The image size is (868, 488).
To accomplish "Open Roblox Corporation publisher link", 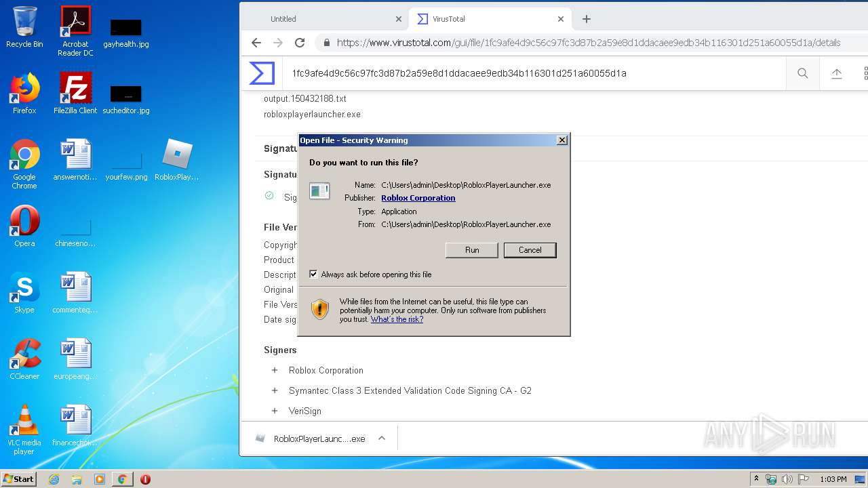I will click(x=418, y=198).
